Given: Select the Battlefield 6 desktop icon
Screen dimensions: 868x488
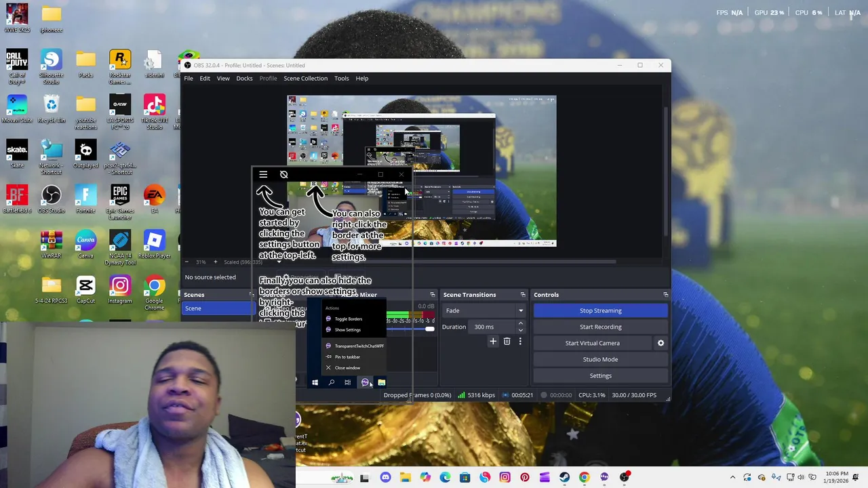Looking at the screenshot, I should [x=17, y=199].
